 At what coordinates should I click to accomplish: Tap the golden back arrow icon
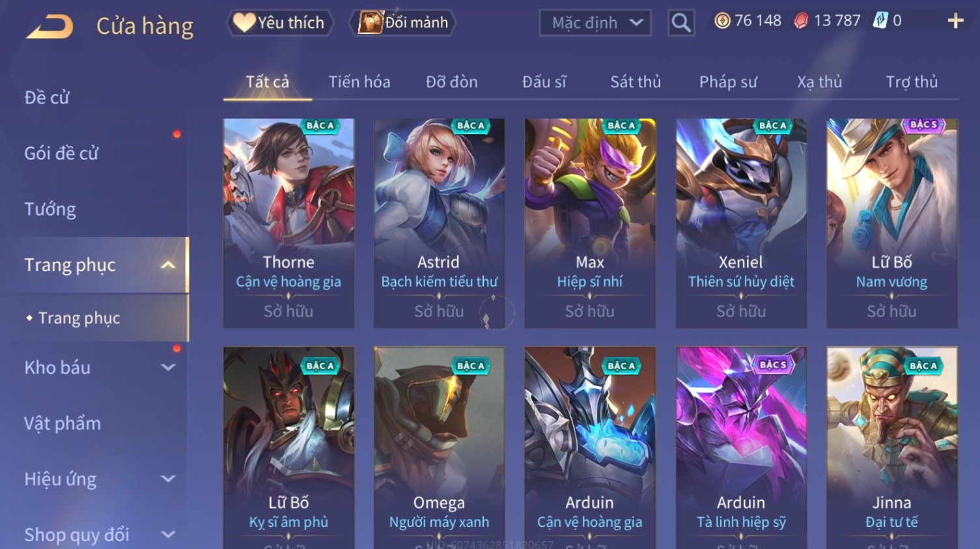tap(49, 27)
